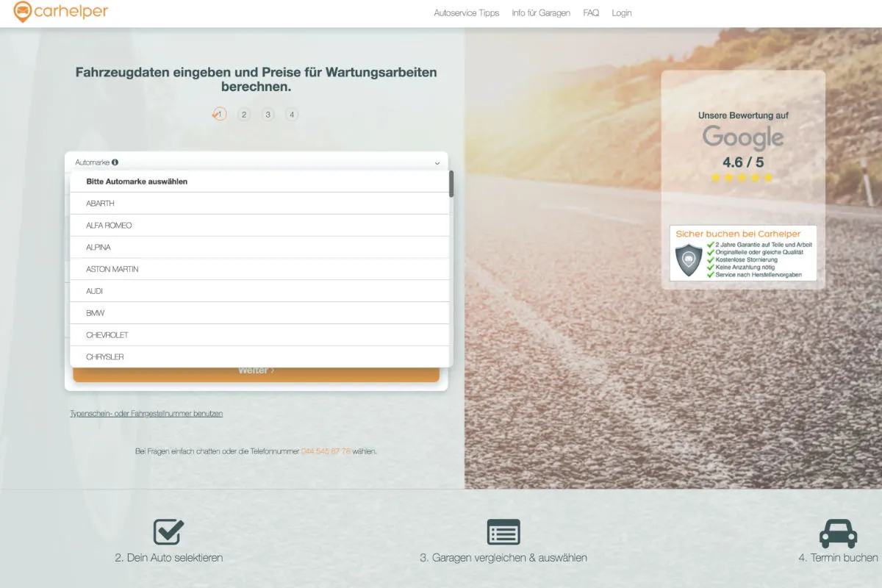Image resolution: width=882 pixels, height=588 pixels.
Task: Click the five-star rating row
Action: (742, 178)
